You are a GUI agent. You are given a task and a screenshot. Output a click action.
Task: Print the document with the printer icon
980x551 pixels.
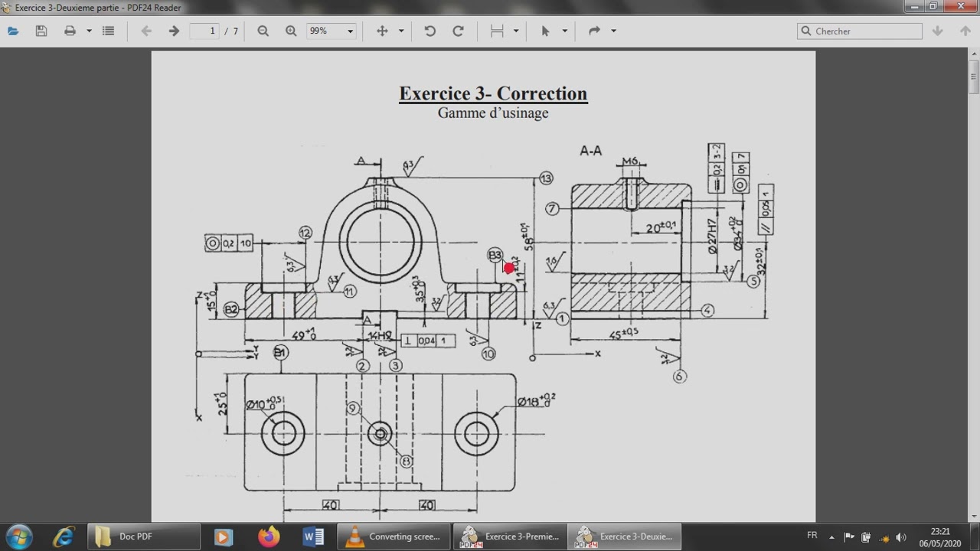click(x=70, y=31)
